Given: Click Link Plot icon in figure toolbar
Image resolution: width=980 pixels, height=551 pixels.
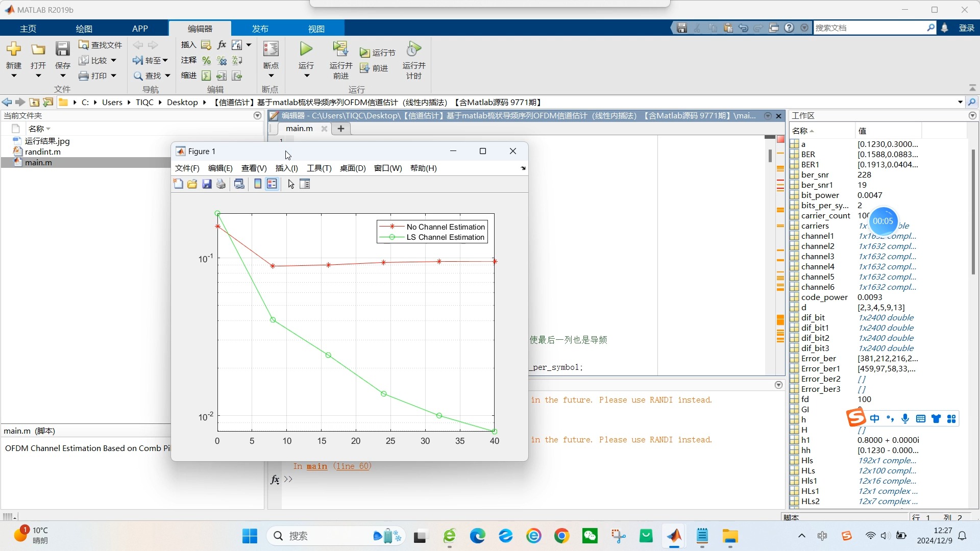Looking at the screenshot, I should pos(239,184).
